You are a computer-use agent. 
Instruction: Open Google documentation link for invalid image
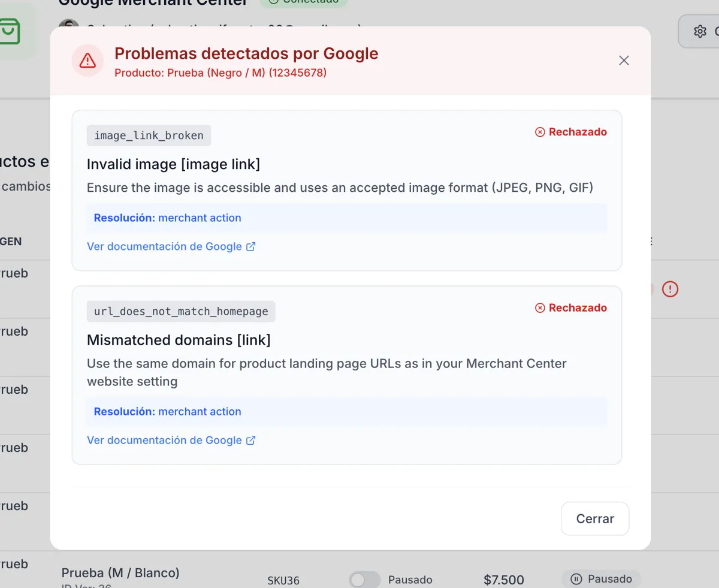click(164, 246)
